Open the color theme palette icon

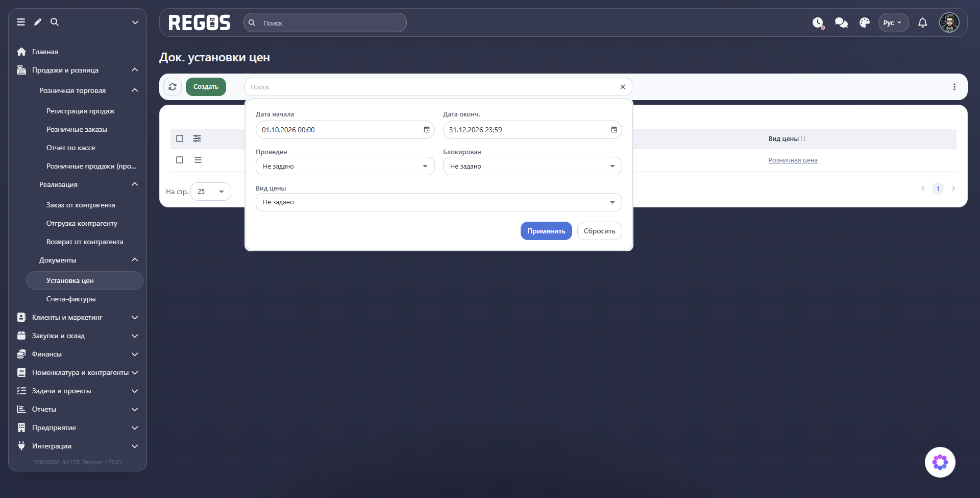865,22
